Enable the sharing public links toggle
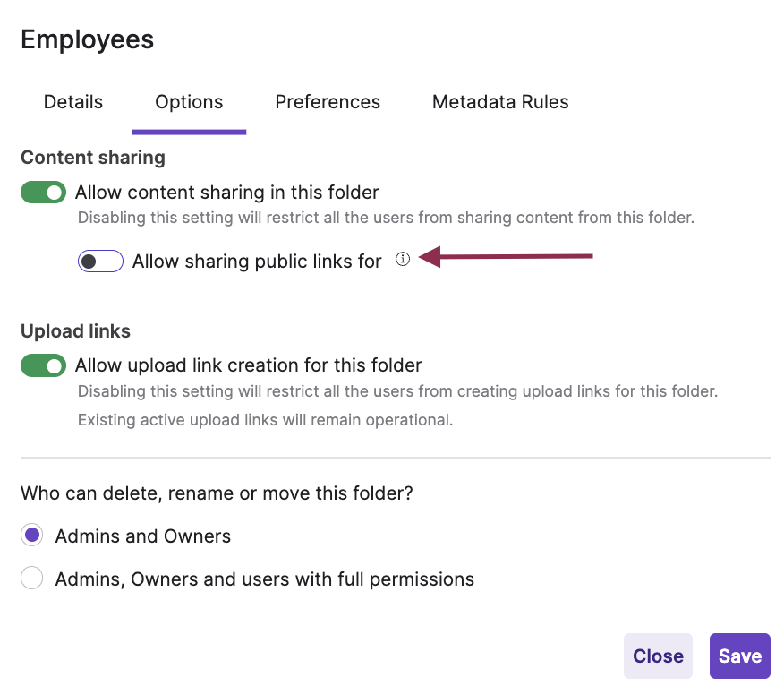 [x=100, y=262]
